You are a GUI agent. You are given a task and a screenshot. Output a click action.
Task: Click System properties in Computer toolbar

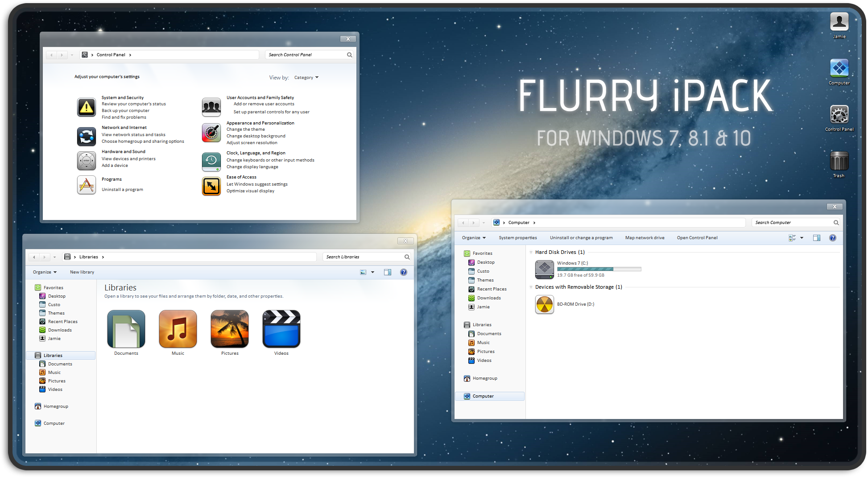pyautogui.click(x=518, y=238)
